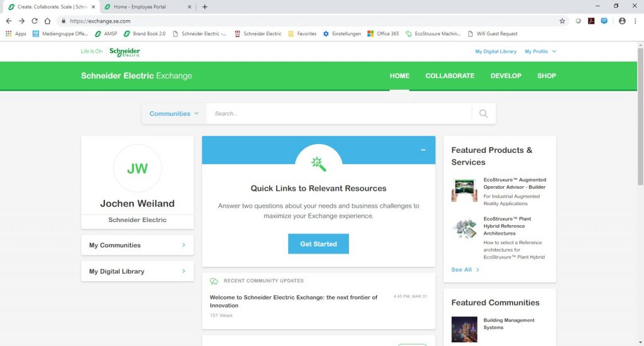Expand My Digital Library section
The height and width of the screenshot is (346, 644).
tap(137, 272)
